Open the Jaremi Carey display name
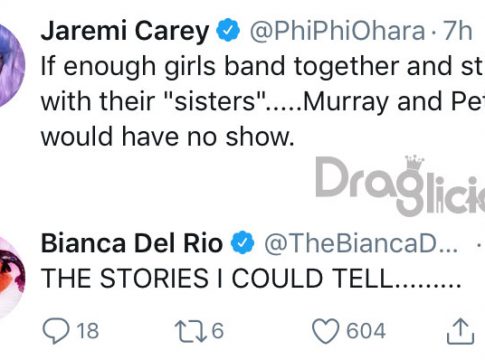Screen dimensions: 485x360 coord(125,31)
